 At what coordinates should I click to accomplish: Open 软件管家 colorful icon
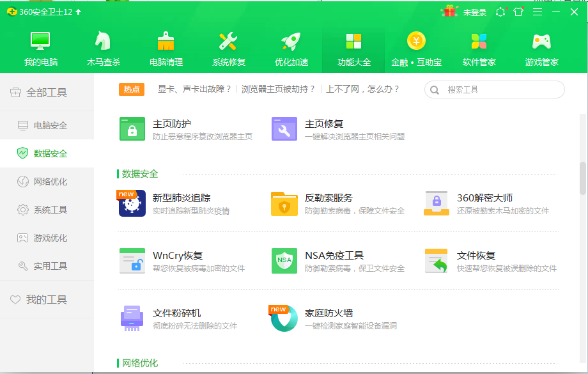[x=479, y=42]
